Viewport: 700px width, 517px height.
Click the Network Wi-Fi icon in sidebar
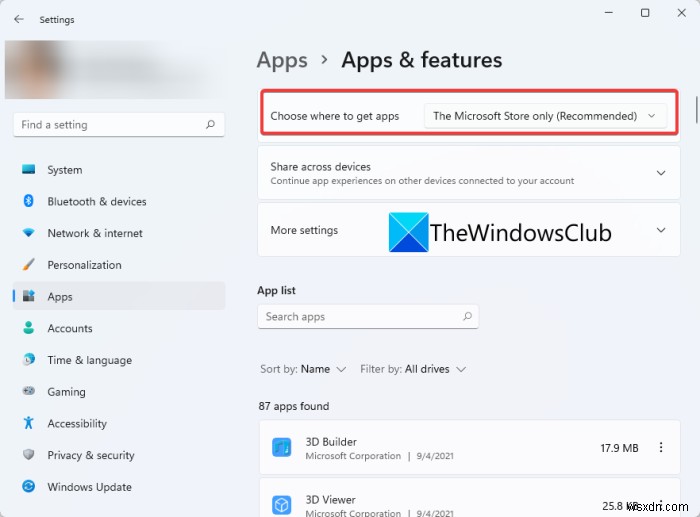[29, 233]
